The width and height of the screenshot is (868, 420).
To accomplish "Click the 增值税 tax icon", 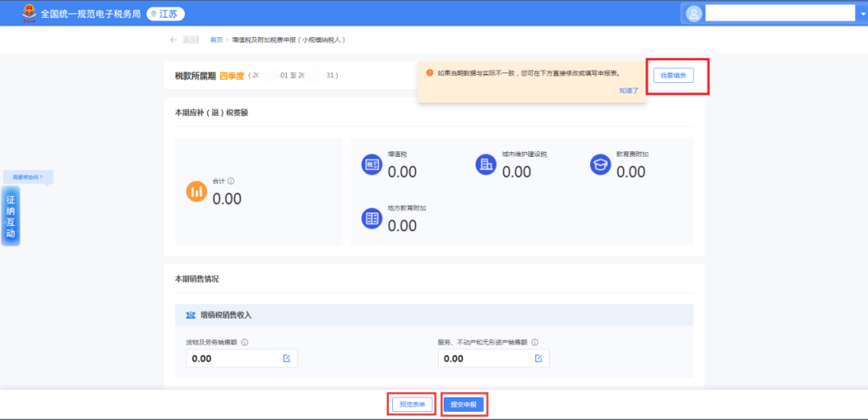I will pyautogui.click(x=371, y=164).
